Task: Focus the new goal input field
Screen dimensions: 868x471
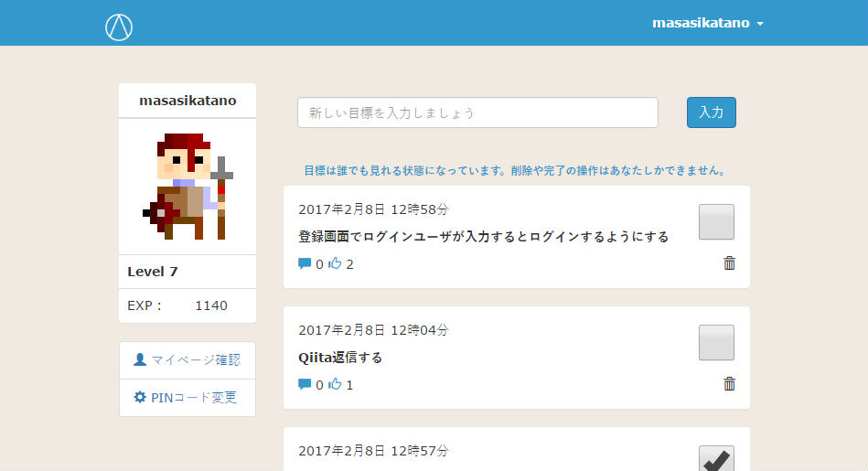Action: (x=477, y=112)
